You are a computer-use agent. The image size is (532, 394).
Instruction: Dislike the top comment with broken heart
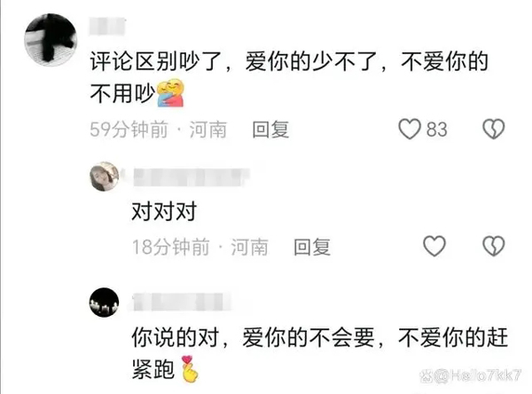pyautogui.click(x=494, y=129)
